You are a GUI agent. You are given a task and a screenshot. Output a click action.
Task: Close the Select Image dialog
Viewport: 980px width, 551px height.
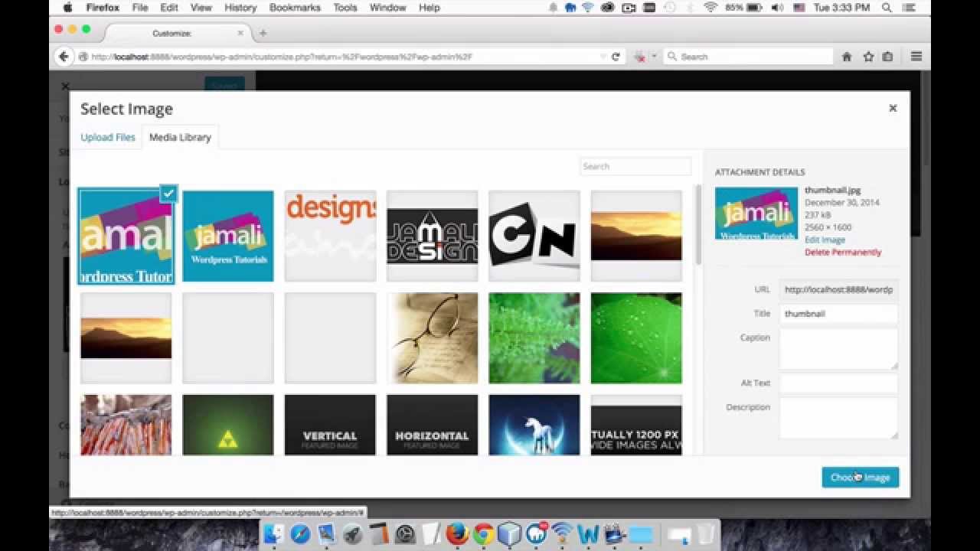tap(893, 108)
